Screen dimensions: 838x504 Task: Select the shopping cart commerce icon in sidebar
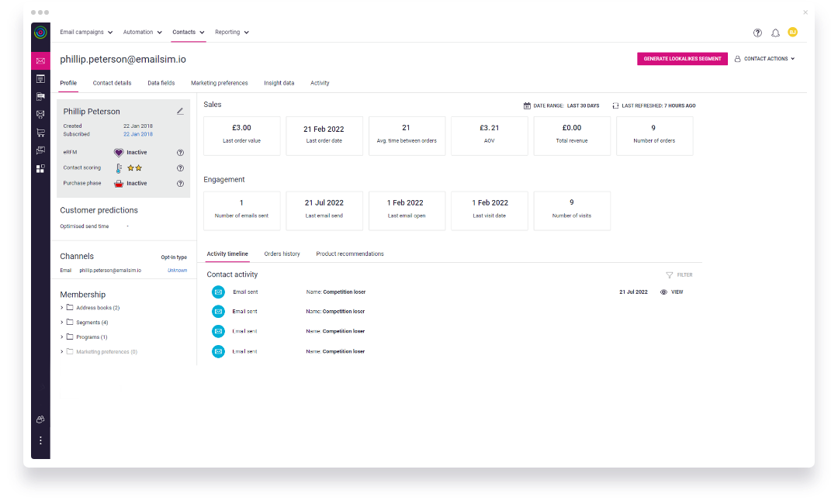[40, 133]
